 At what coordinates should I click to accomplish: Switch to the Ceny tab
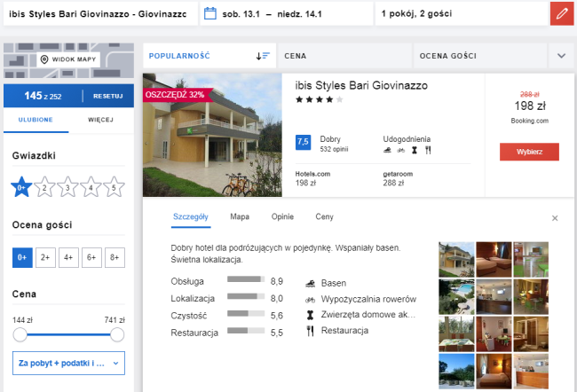[324, 216]
